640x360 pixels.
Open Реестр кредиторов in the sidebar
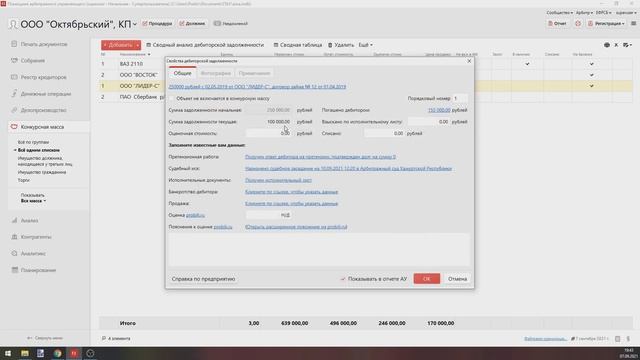point(43,77)
